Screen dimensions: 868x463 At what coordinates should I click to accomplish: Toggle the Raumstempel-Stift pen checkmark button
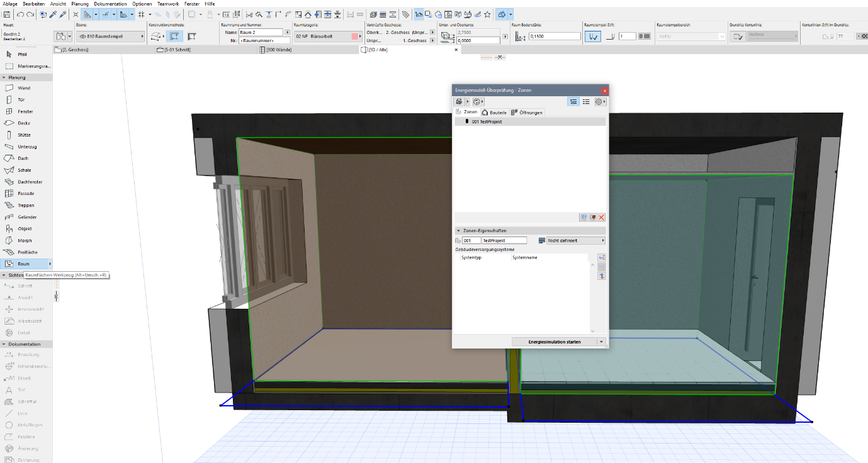click(592, 36)
